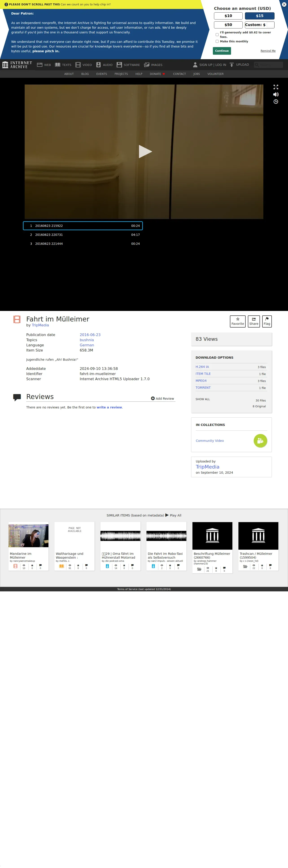The height and width of the screenshot is (868, 288).
Task: Open the Contact link
Action: point(179,74)
